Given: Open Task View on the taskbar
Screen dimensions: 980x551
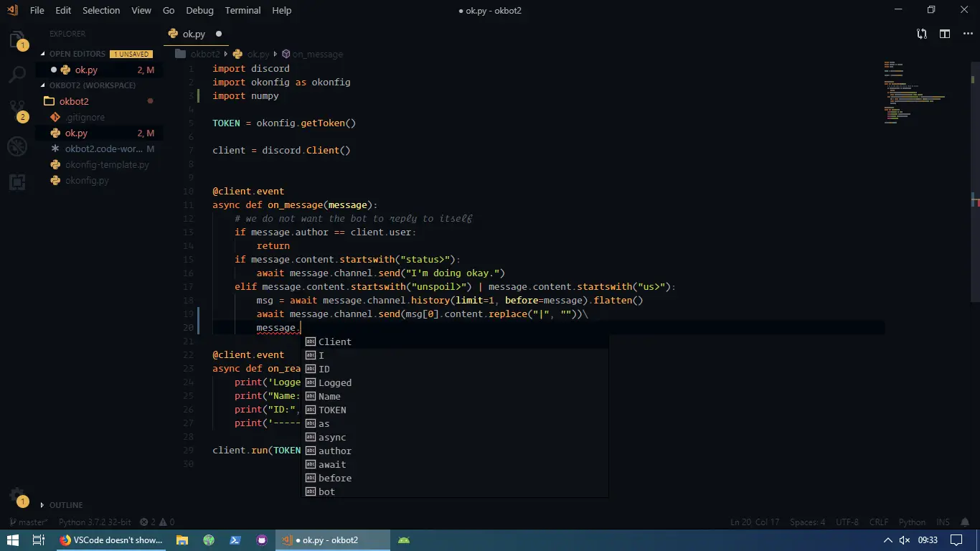Looking at the screenshot, I should click(x=39, y=540).
